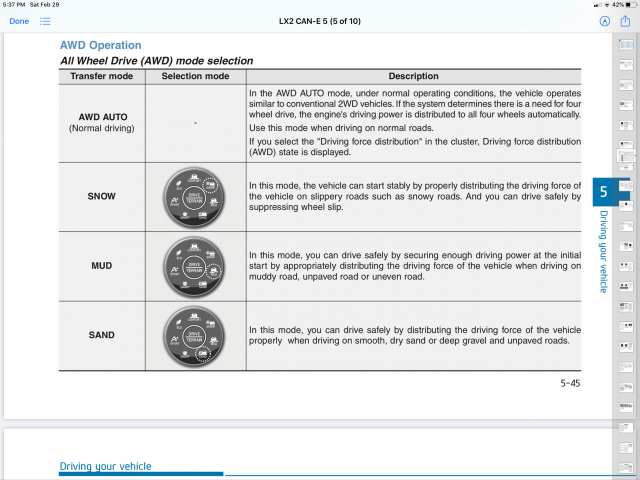Open the Share sheet icon
This screenshot has height=480, width=640.
pos(625,21)
